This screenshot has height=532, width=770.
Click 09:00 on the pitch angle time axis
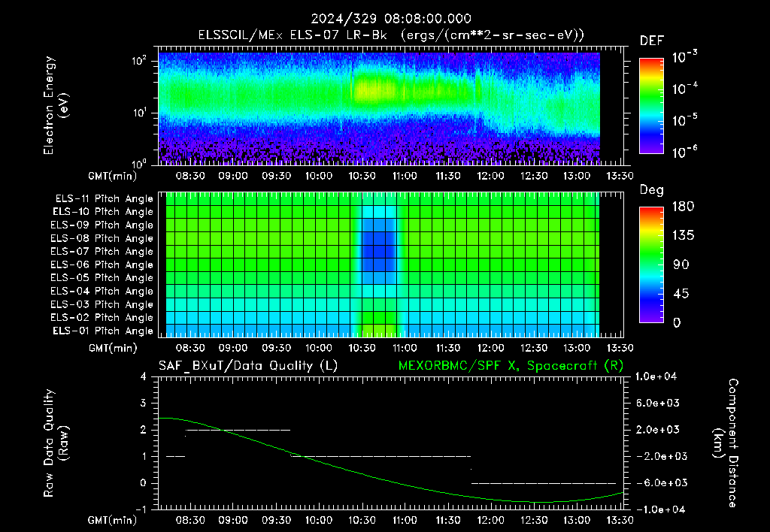point(233,348)
